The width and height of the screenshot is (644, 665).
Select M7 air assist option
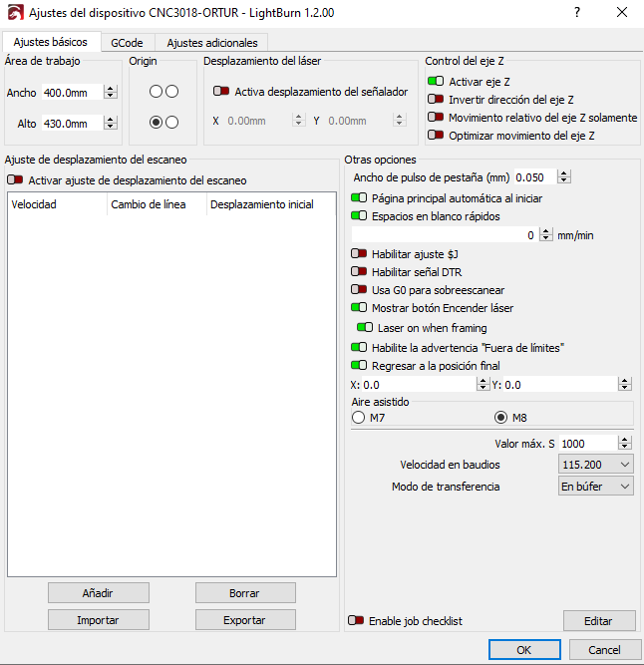click(x=358, y=418)
